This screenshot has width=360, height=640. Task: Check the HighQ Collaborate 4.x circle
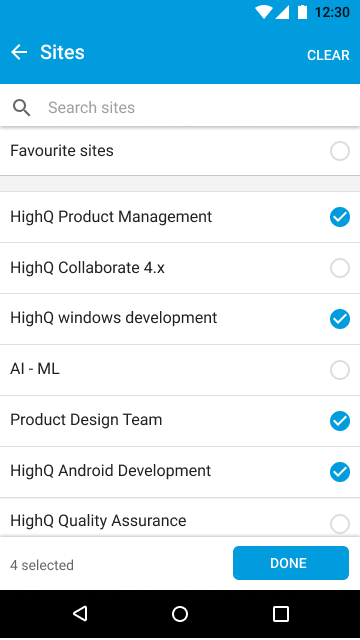point(340,268)
